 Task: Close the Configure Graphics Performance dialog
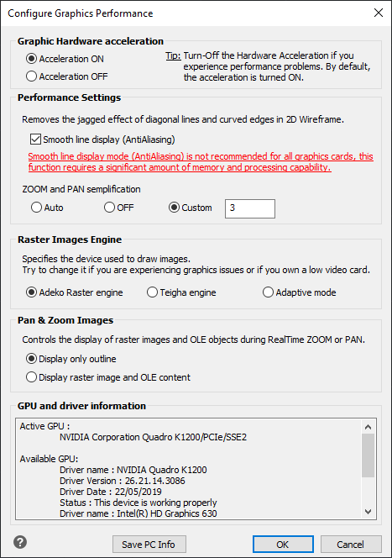pos(379,13)
